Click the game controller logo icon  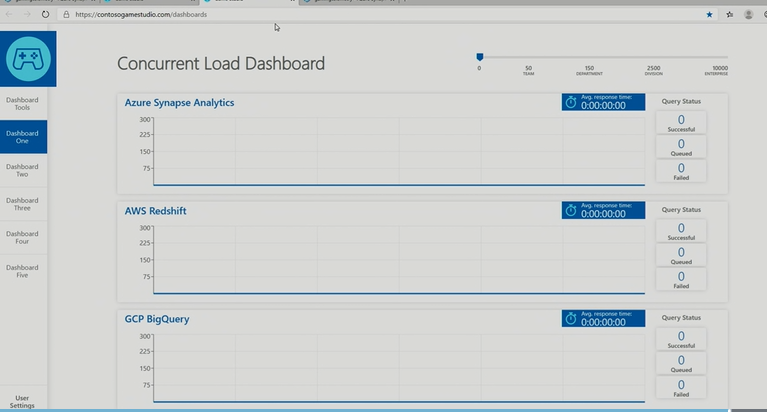tap(28, 59)
